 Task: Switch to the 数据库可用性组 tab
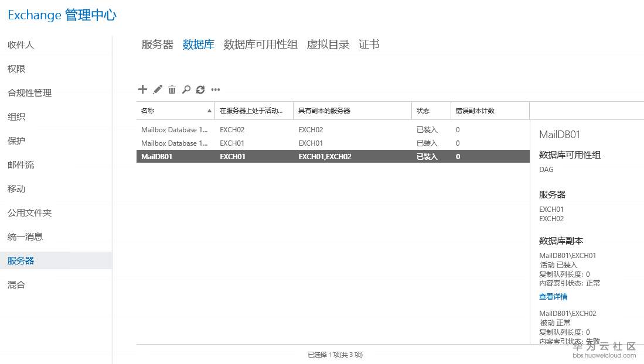260,44
